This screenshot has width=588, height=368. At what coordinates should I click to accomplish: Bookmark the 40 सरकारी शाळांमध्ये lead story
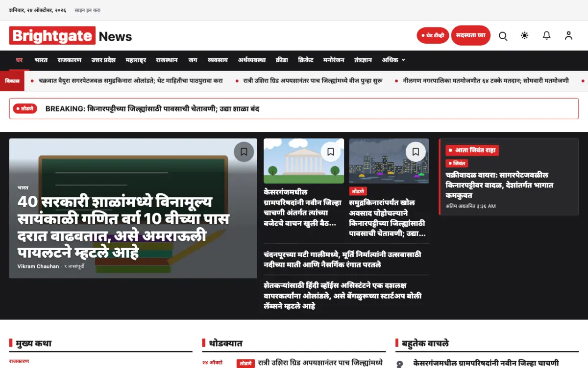click(244, 152)
